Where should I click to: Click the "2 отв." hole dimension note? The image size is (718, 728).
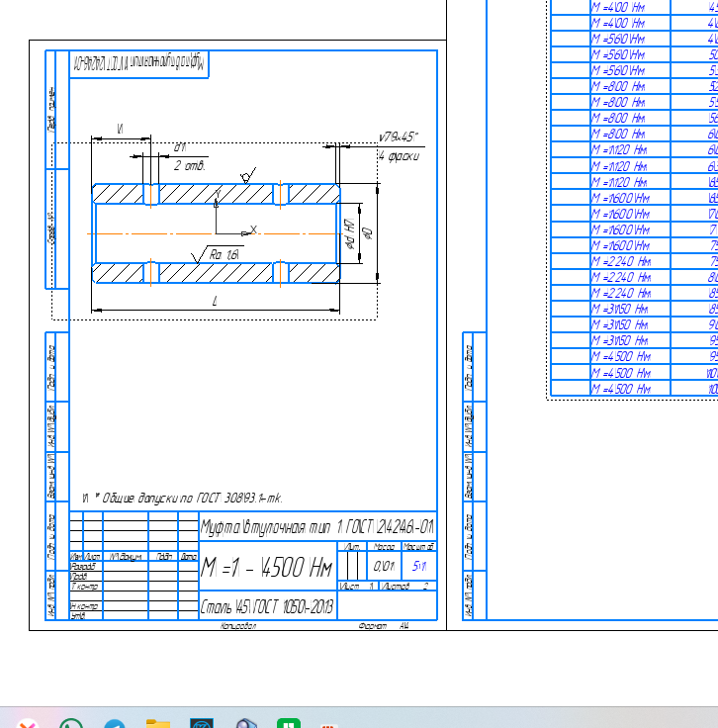189,165
